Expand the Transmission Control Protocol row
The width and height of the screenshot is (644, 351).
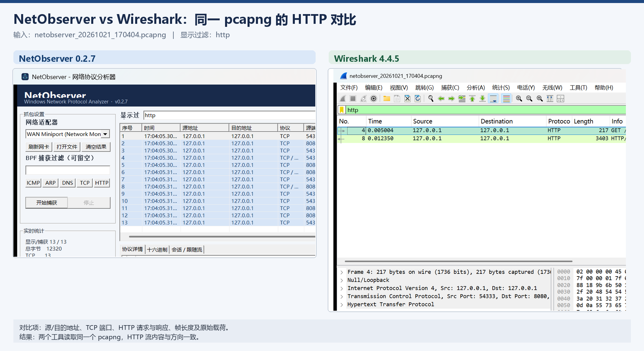point(342,296)
